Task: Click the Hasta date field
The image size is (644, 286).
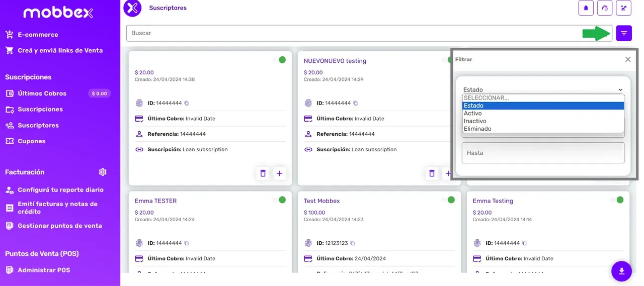Action: coord(543,153)
